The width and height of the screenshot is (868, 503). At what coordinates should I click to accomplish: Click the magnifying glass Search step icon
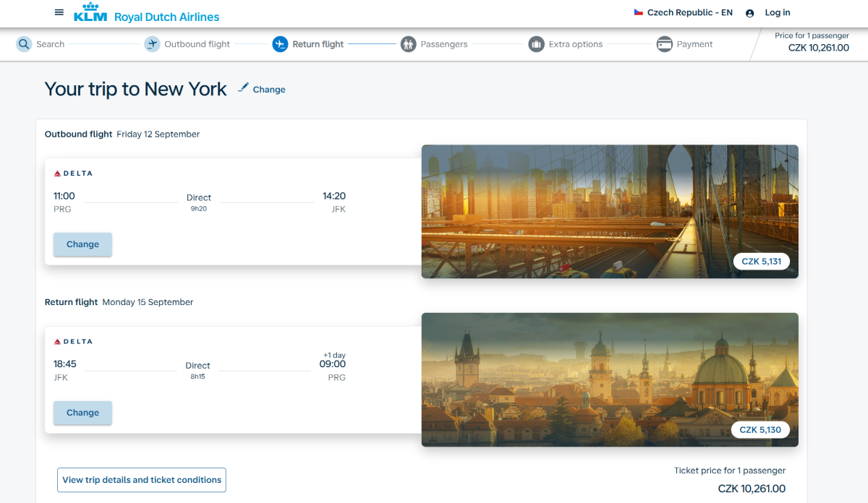pos(25,44)
